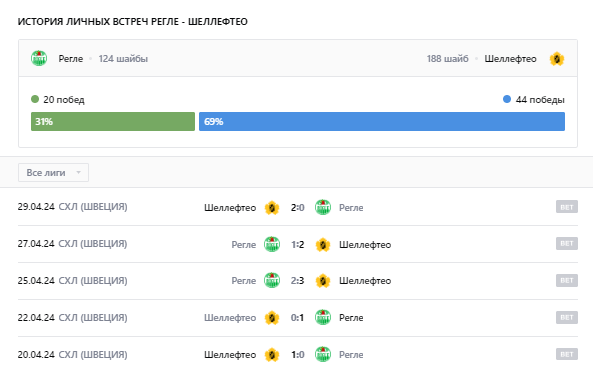The image size is (593, 370).
Task: Click the blue 69% wins bar
Action: point(382,121)
